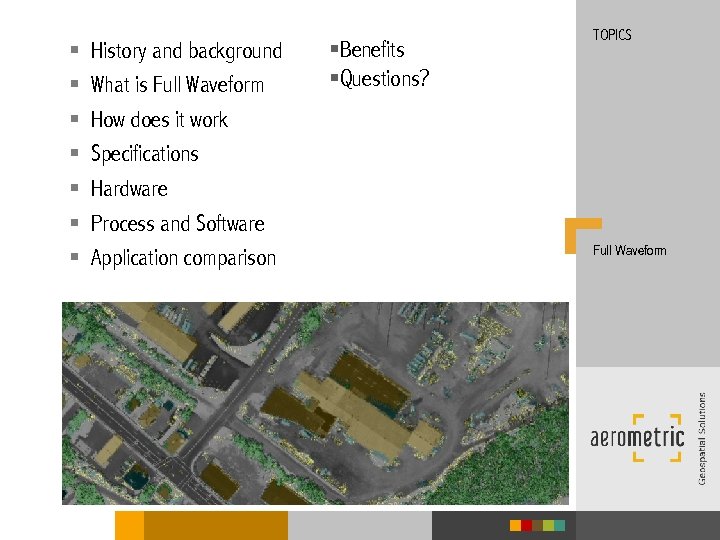Image resolution: width=720 pixels, height=540 pixels.
Task: Click 'Process and Software' bullet
Action: point(177,224)
